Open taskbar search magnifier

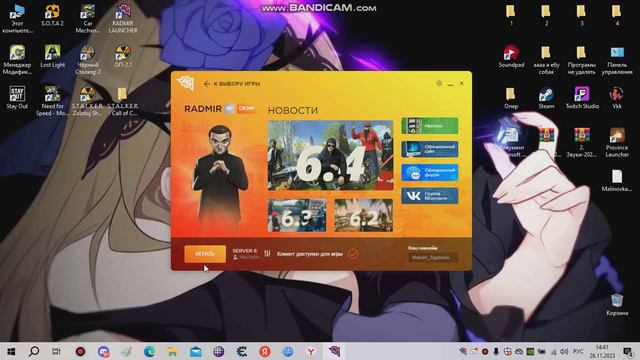[x=34, y=351]
